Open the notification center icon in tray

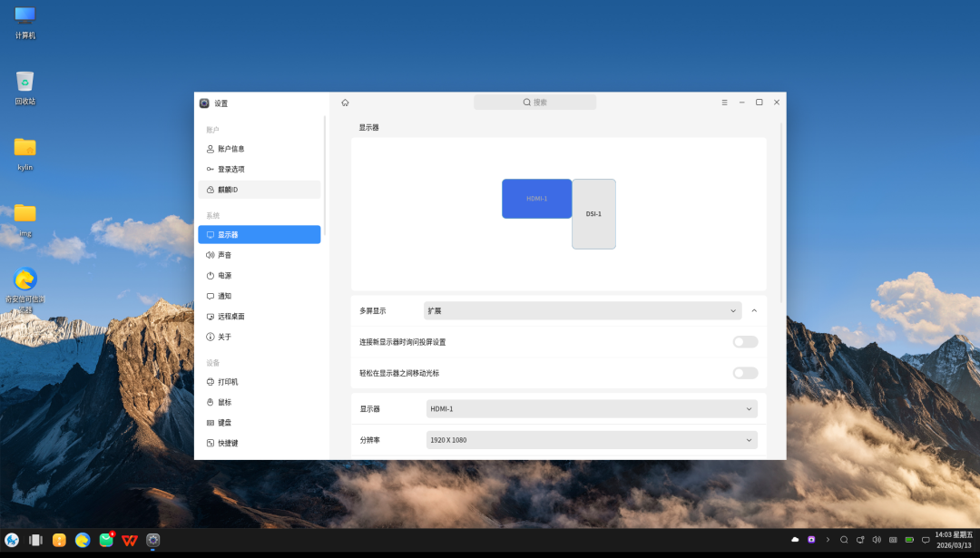tap(926, 540)
